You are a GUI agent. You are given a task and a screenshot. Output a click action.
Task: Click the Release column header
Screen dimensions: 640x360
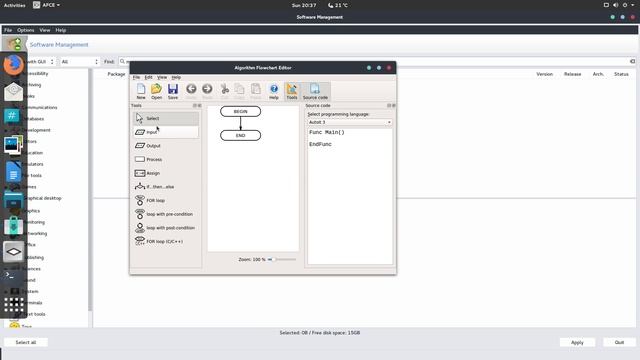(572, 74)
